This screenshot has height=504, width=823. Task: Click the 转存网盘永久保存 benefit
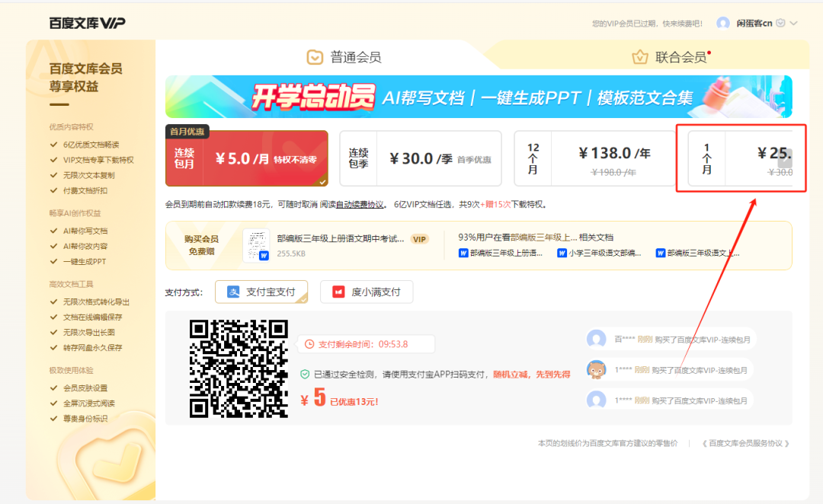coord(92,348)
